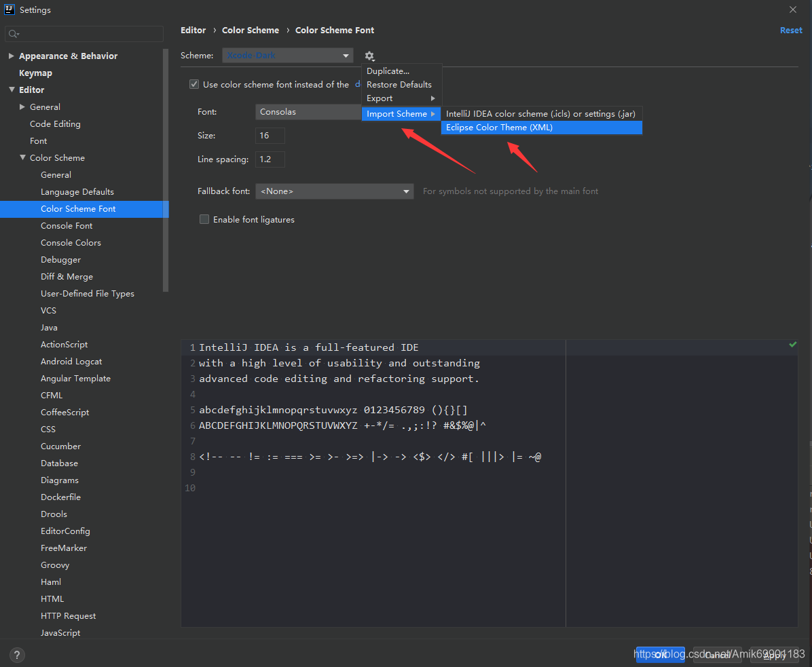Click the settings search field
The height and width of the screenshot is (667, 812).
click(x=84, y=34)
